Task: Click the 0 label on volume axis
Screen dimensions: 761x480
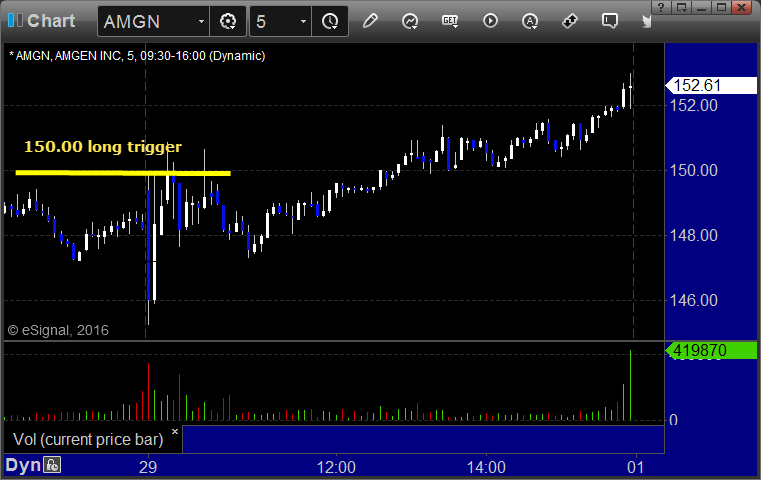Action: click(x=673, y=420)
